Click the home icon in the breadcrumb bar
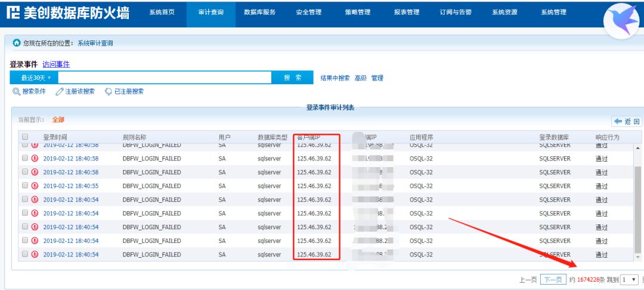This screenshot has height=290, width=644. click(x=17, y=43)
